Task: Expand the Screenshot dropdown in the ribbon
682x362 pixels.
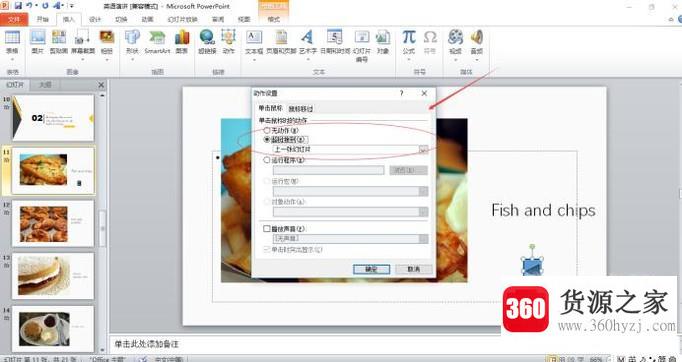Action: (83, 59)
